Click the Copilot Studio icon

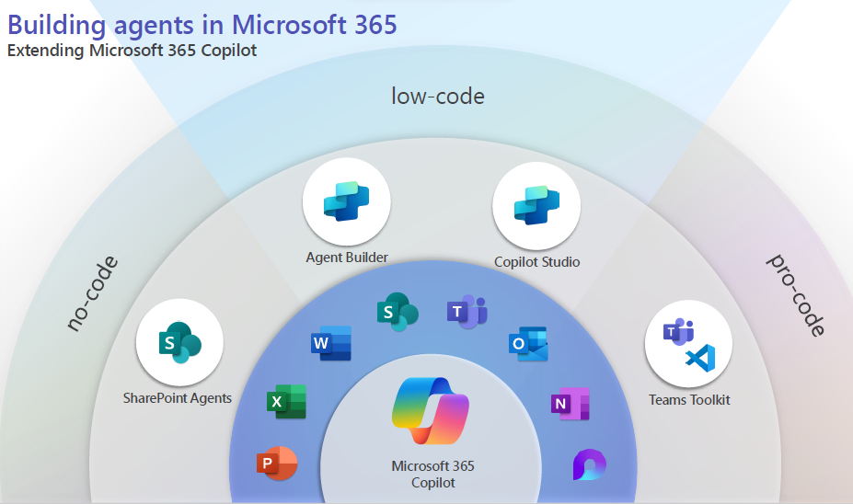pyautogui.click(x=536, y=206)
